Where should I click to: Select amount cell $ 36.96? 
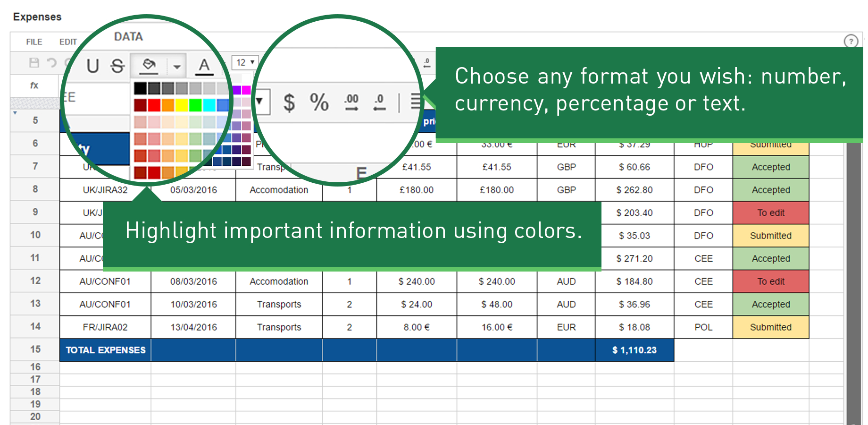[634, 305]
